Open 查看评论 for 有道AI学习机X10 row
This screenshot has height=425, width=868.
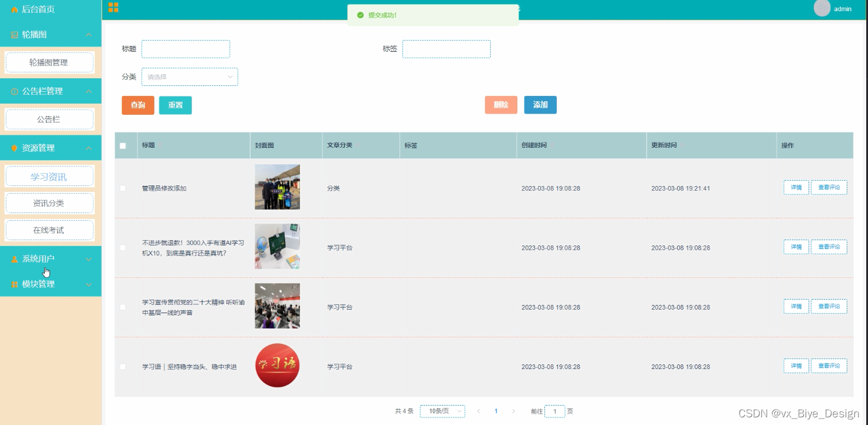tap(829, 247)
